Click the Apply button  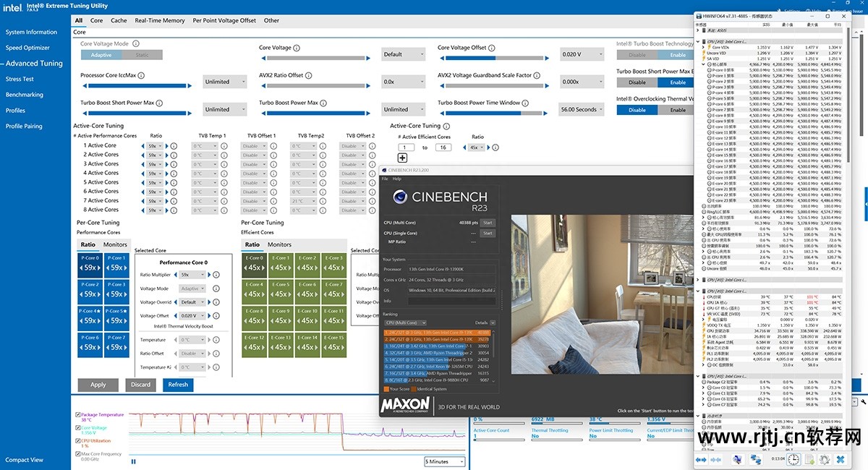98,385
